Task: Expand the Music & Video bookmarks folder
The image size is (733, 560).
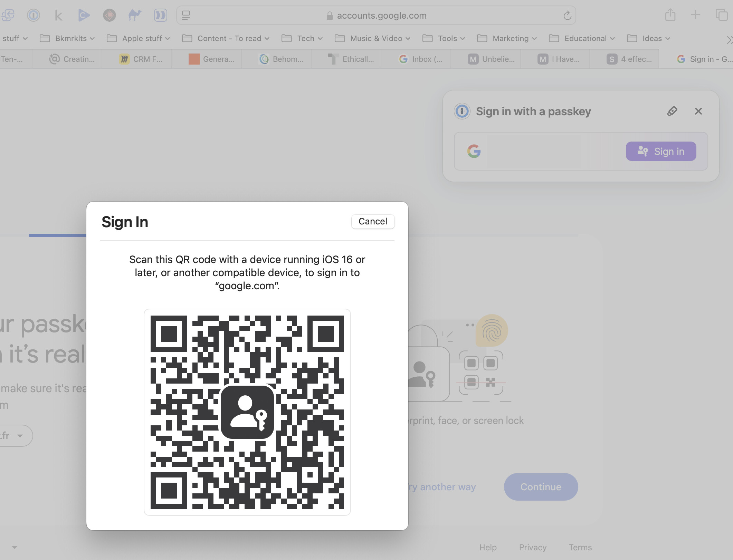Action: tap(372, 38)
